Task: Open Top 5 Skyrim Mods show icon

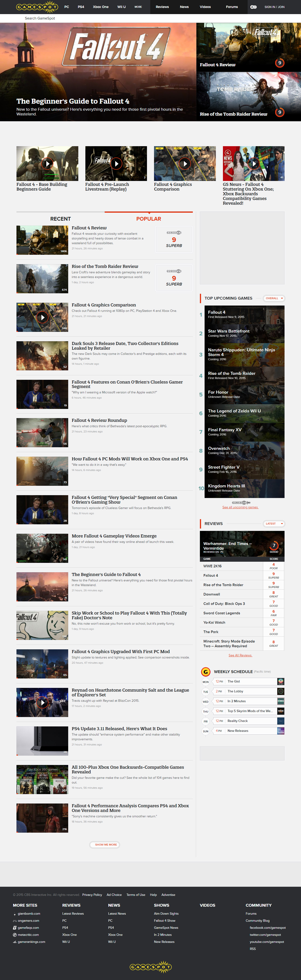Action: click(x=281, y=711)
